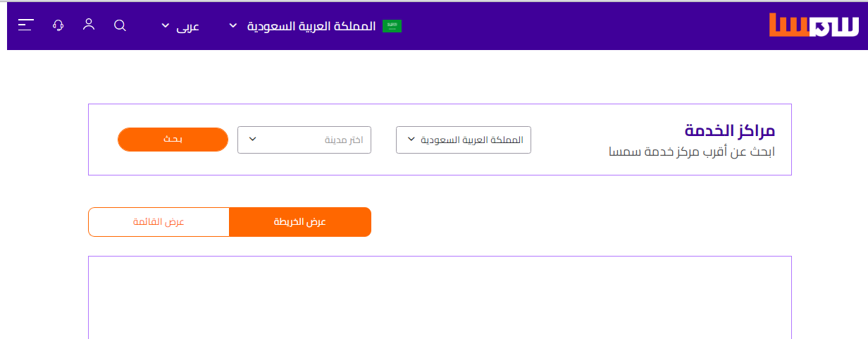Click the arrow inside the form country select box

click(x=411, y=140)
